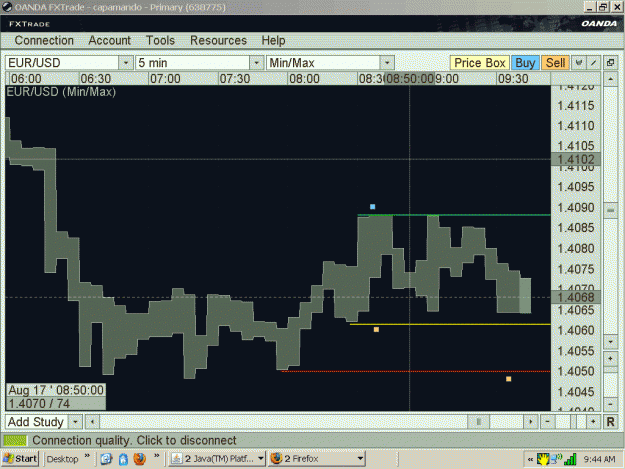
Task: Click the R reset chart button
Action: pos(610,422)
